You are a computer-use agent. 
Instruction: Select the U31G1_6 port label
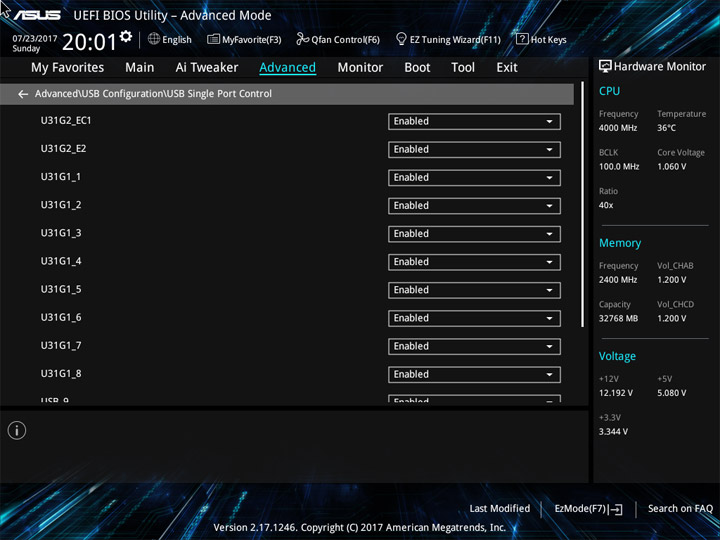point(61,317)
